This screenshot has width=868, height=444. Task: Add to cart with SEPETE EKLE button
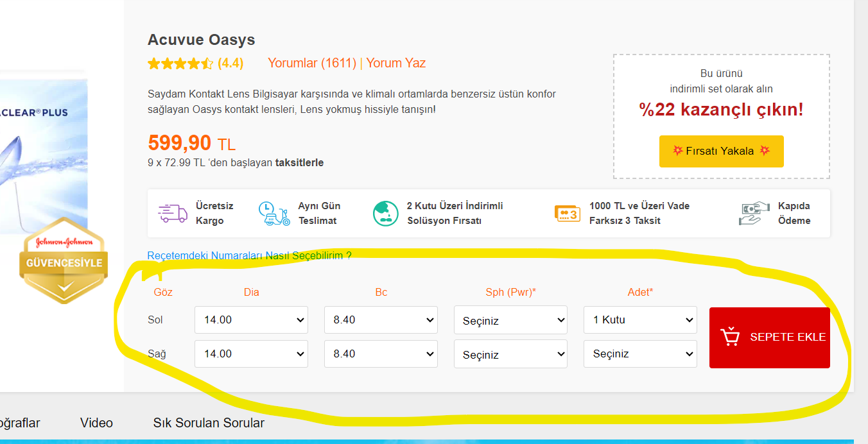pos(770,337)
